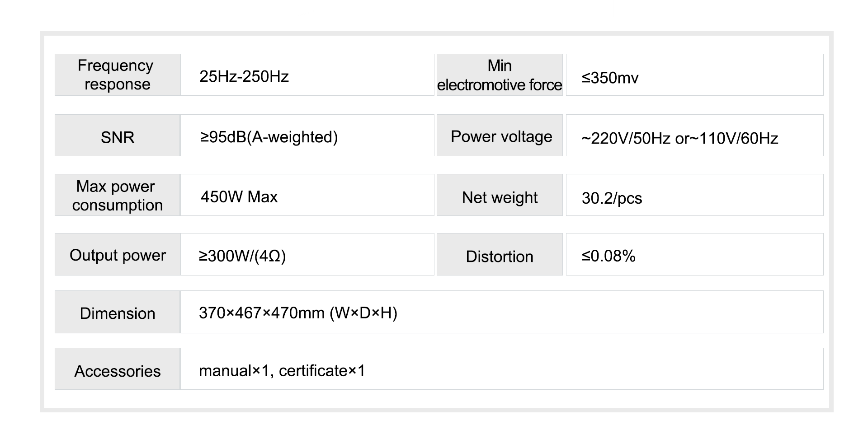Click the Min electromotive force label
This screenshot has height=439, width=868.
500,75
